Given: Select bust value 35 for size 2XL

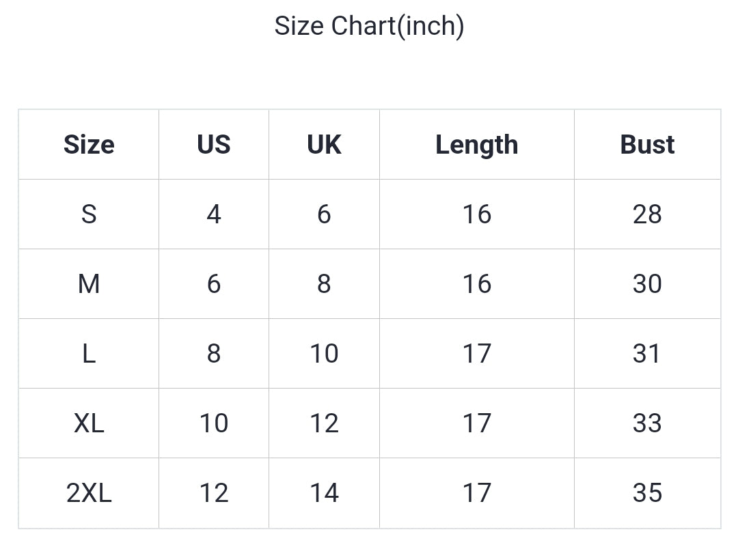Looking at the screenshot, I should 647,493.
